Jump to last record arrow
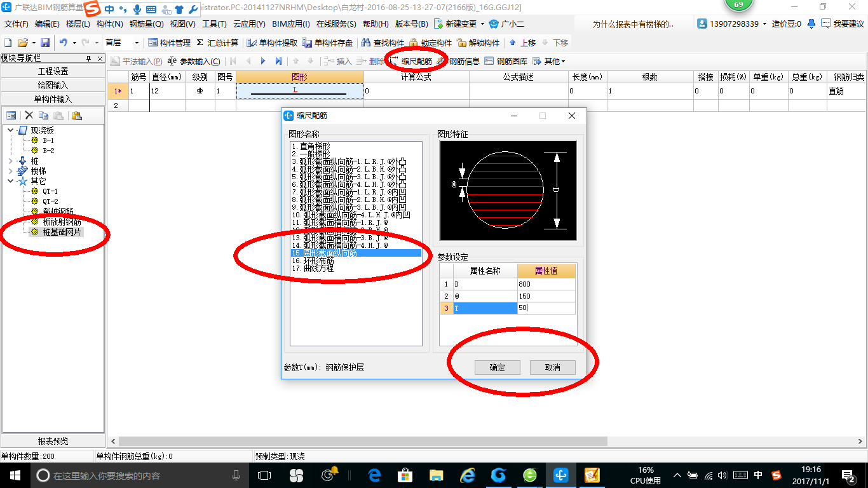The height and width of the screenshot is (488, 868). pos(278,61)
